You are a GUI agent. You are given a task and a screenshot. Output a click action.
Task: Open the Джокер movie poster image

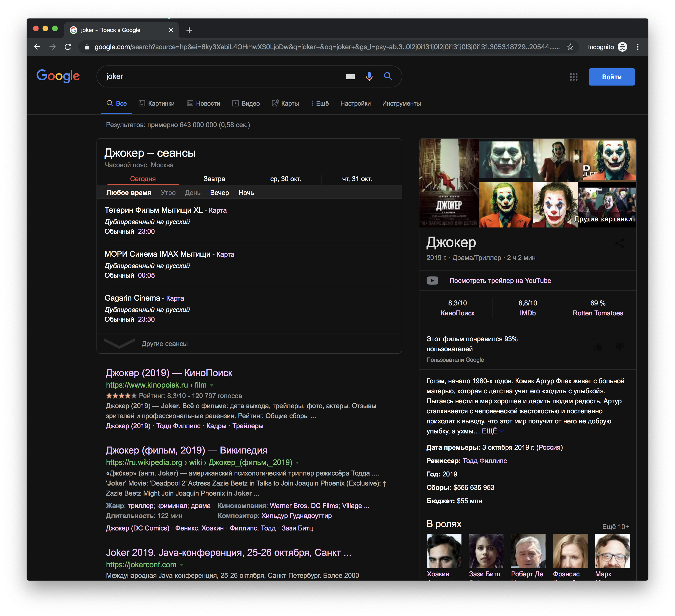(449, 183)
